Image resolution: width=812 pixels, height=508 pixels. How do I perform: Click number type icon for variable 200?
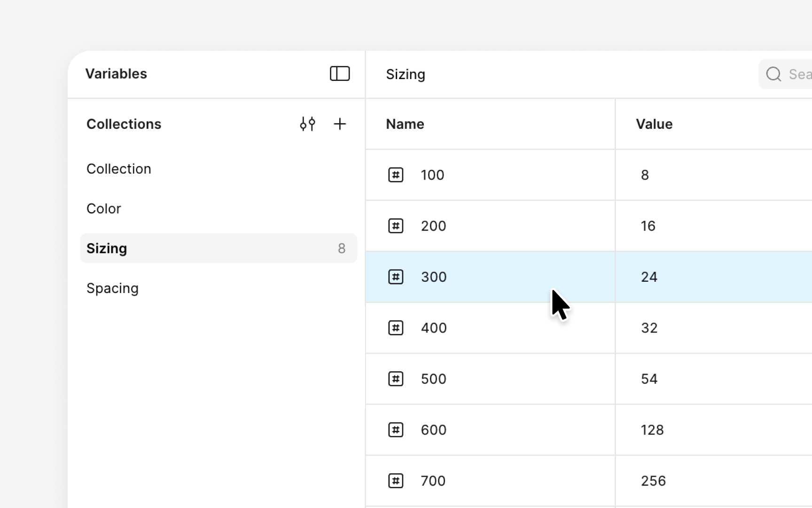(396, 226)
